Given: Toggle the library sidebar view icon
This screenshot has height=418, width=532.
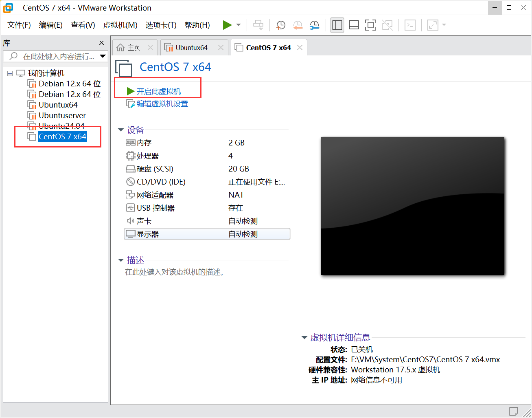Looking at the screenshot, I should coord(337,25).
